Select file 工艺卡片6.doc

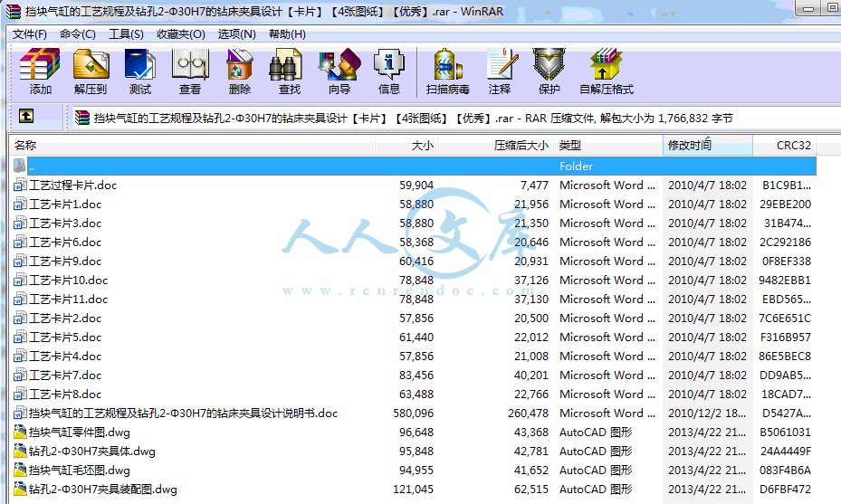click(65, 242)
